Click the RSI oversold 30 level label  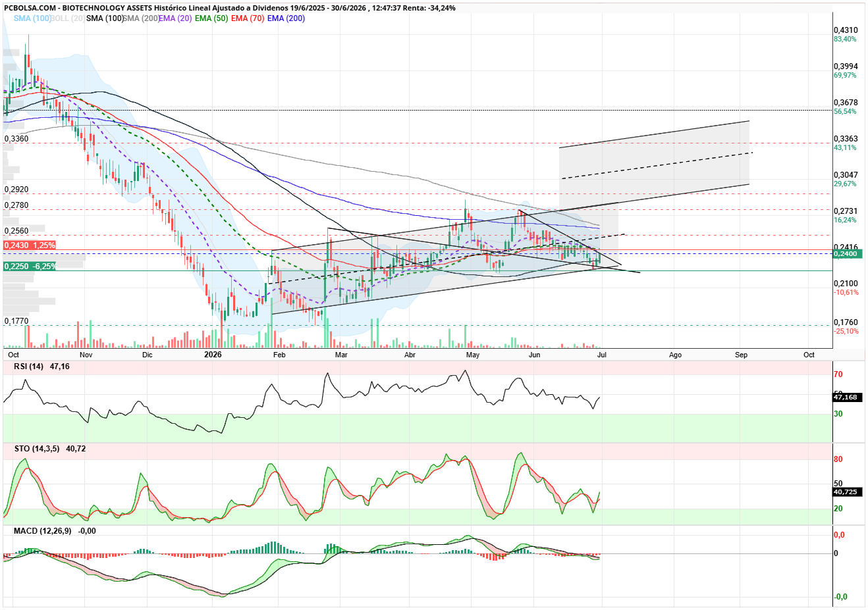838,414
